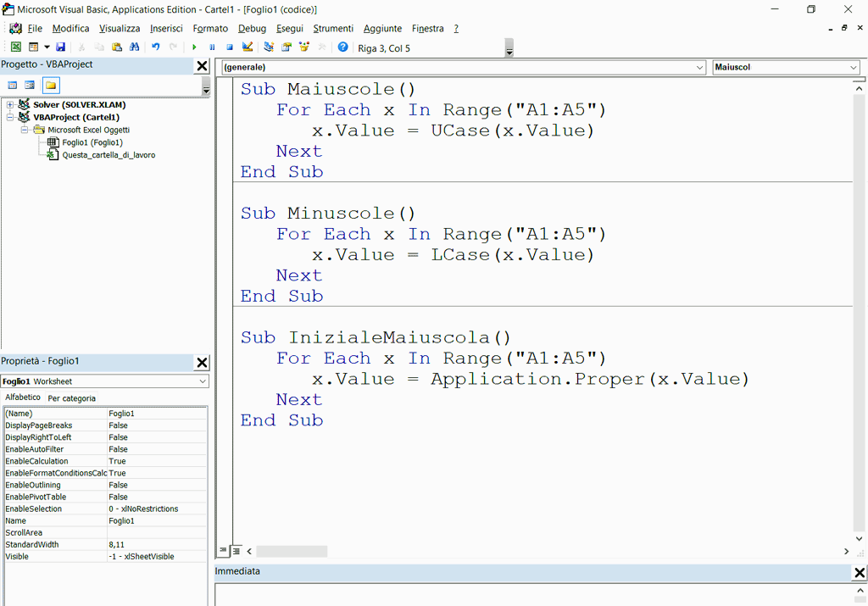This screenshot has height=606, width=868.
Task: Open the ? help menu
Action: pos(456,28)
